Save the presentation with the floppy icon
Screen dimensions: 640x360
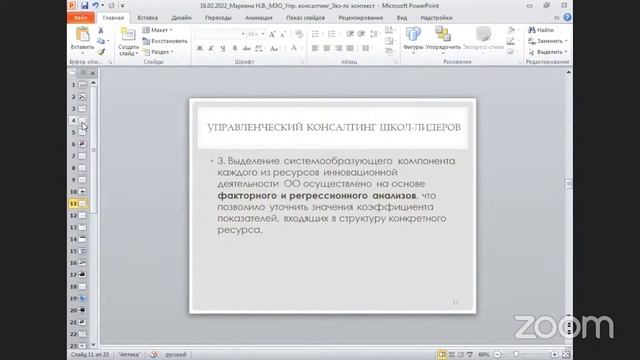click(84, 6)
